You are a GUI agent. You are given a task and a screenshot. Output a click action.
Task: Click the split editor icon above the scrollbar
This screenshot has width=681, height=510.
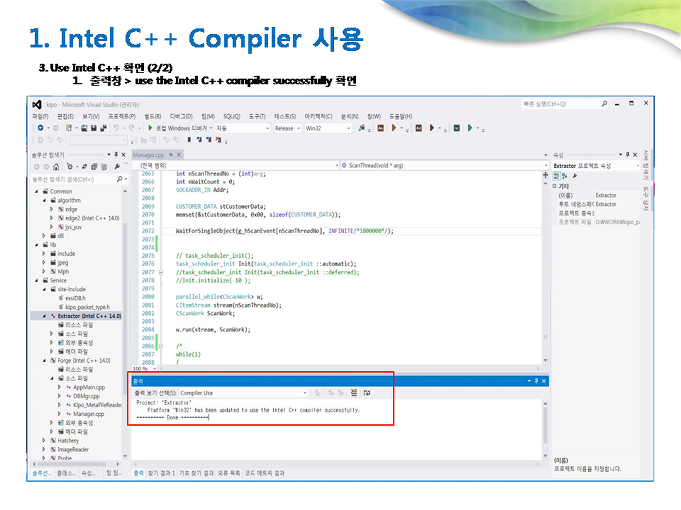pyautogui.click(x=545, y=175)
